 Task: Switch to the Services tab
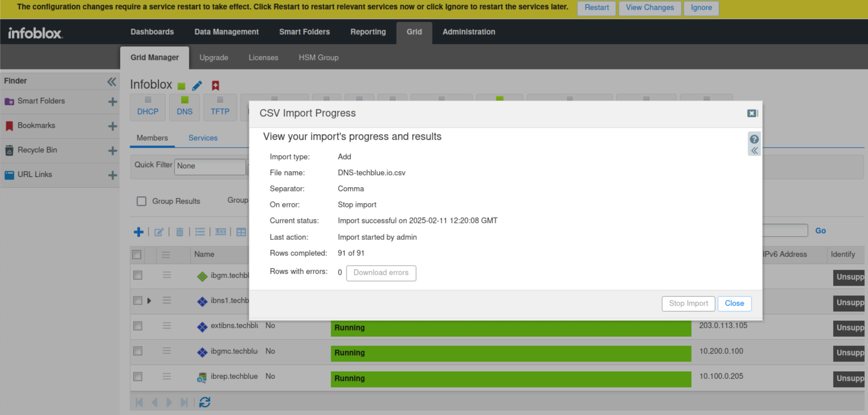point(203,138)
